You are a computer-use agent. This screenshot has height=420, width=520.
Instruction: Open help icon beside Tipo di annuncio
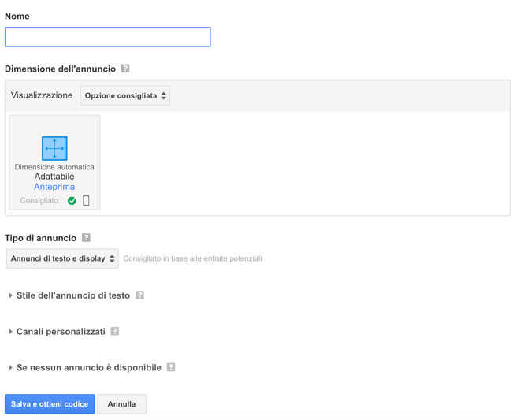pos(86,237)
